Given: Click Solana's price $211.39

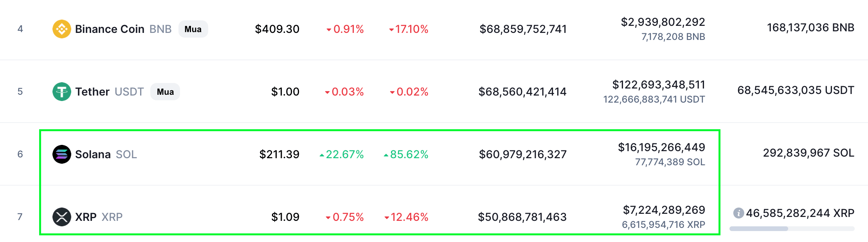Looking at the screenshot, I should tap(279, 154).
